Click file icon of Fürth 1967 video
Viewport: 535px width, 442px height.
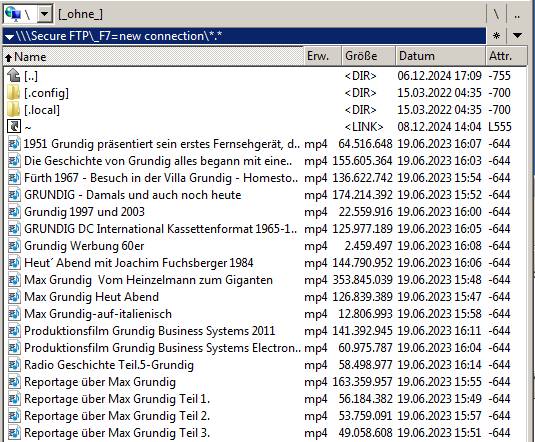click(14, 178)
